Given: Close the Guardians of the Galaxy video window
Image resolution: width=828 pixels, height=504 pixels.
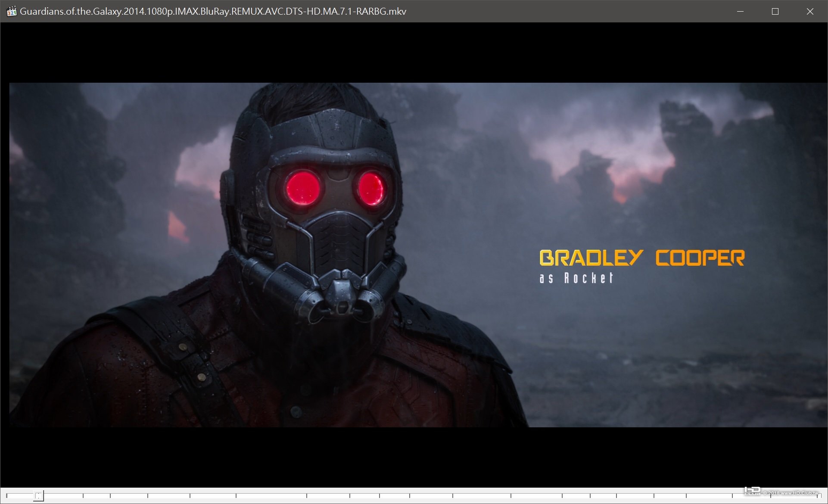Looking at the screenshot, I should tap(810, 11).
